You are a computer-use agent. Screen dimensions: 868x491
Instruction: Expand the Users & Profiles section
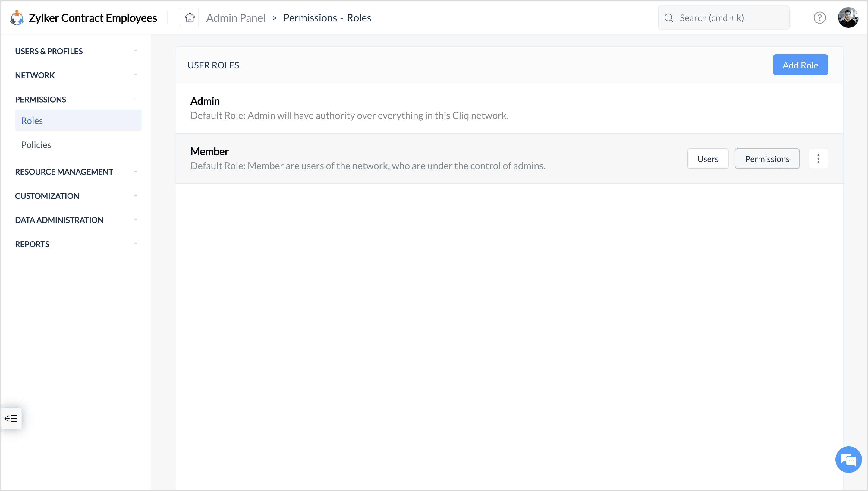(136, 51)
